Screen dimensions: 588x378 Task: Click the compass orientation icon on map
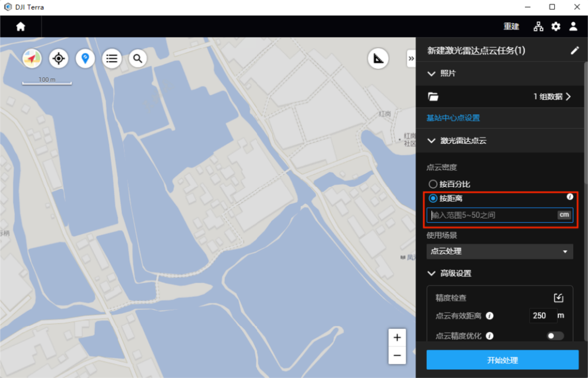(32, 58)
